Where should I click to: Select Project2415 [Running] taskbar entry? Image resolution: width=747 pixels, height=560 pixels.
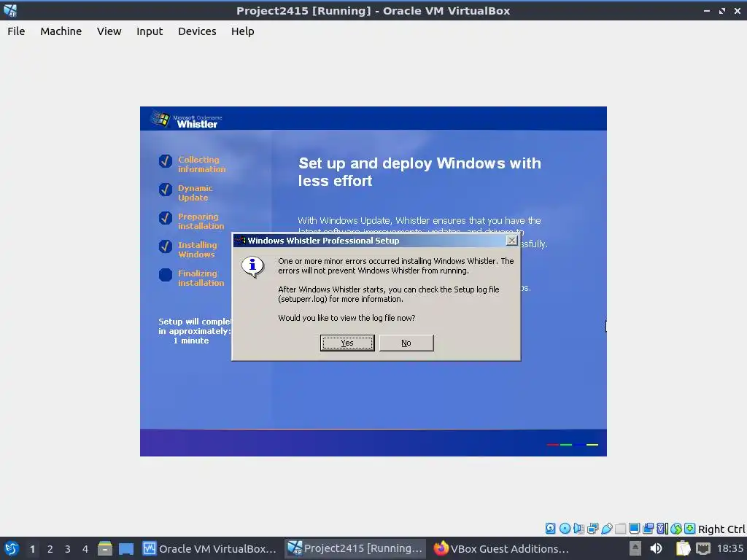[x=355, y=548]
